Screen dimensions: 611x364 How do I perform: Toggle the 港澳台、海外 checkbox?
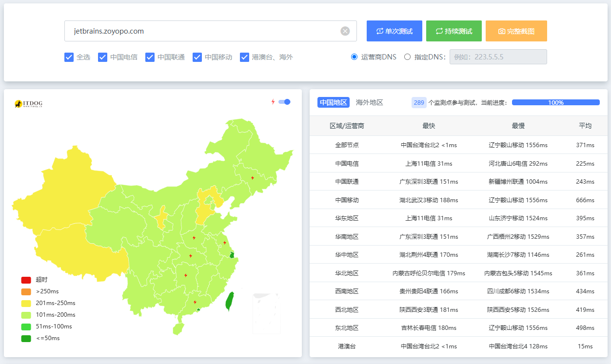(244, 57)
